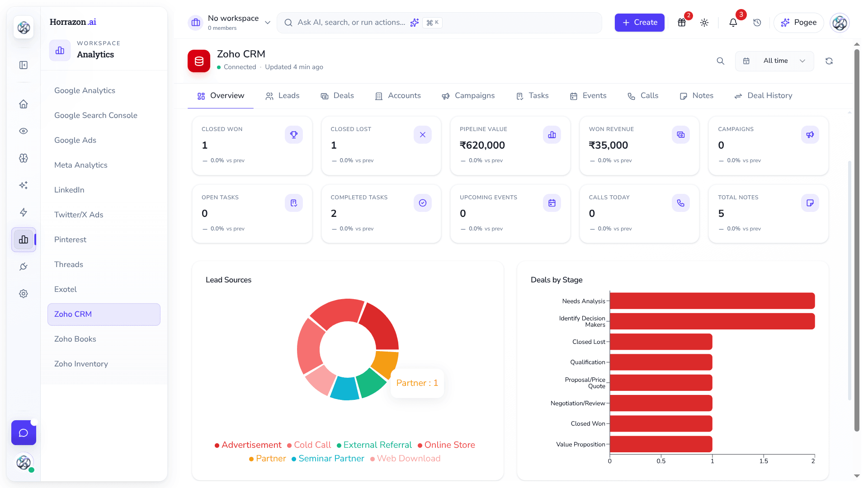This screenshot has height=488, width=868.
Task: Open the gift icon with badge 2
Action: [x=682, y=23]
